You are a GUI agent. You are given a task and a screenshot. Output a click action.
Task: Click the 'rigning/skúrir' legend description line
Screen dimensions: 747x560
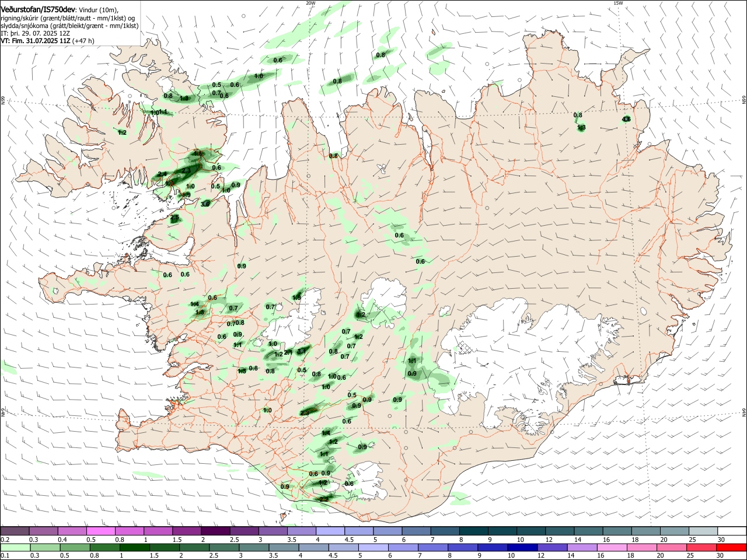[68, 18]
